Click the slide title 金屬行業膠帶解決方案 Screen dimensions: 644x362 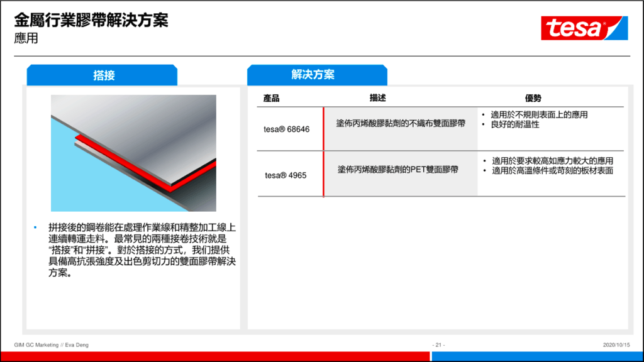click(91, 20)
